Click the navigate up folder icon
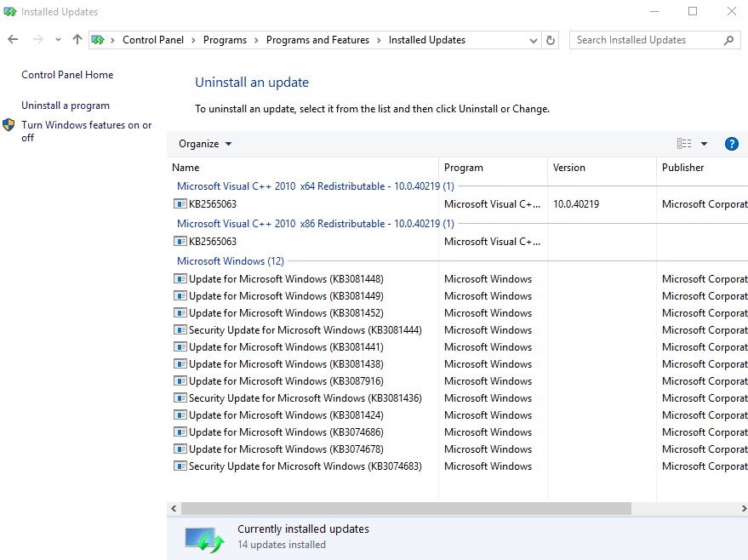The width and height of the screenshot is (748, 560). [x=77, y=39]
